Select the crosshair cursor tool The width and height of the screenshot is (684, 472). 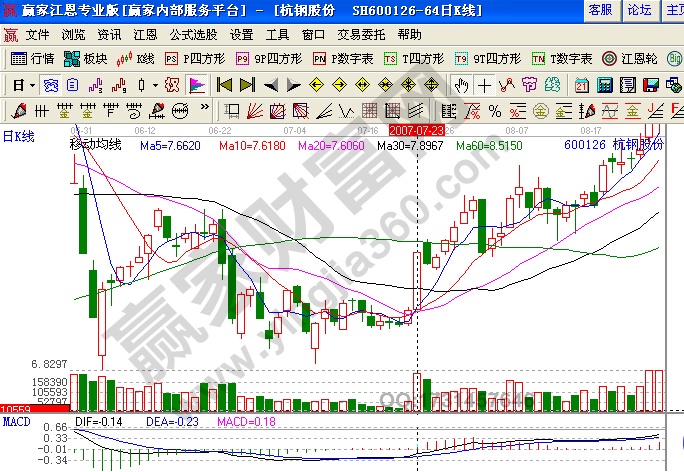click(484, 85)
